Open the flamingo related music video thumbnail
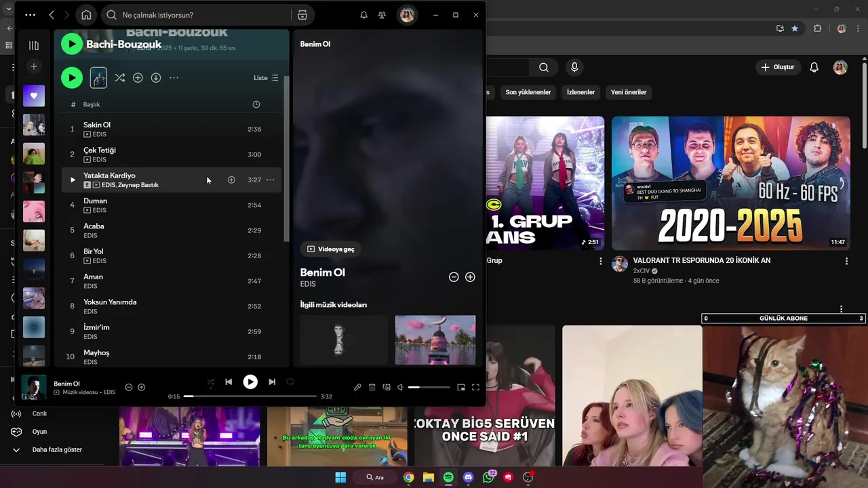Image resolution: width=868 pixels, height=488 pixels. tap(435, 340)
